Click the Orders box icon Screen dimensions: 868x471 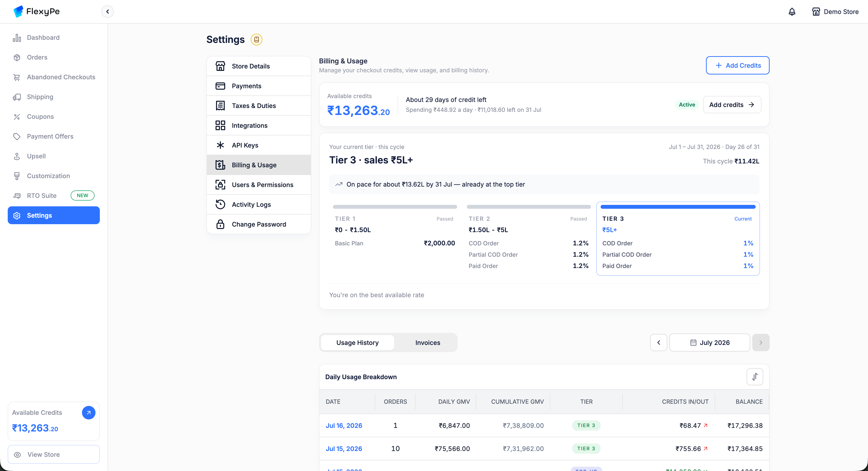tap(17, 57)
